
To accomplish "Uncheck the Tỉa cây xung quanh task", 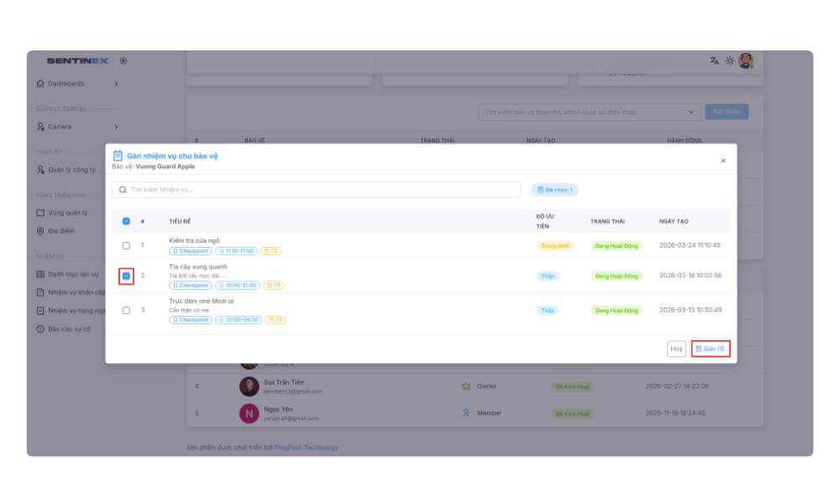I will tap(126, 276).
